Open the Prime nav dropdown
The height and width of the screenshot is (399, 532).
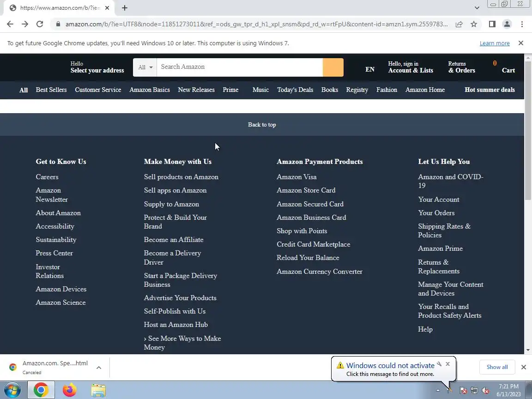pyautogui.click(x=231, y=90)
